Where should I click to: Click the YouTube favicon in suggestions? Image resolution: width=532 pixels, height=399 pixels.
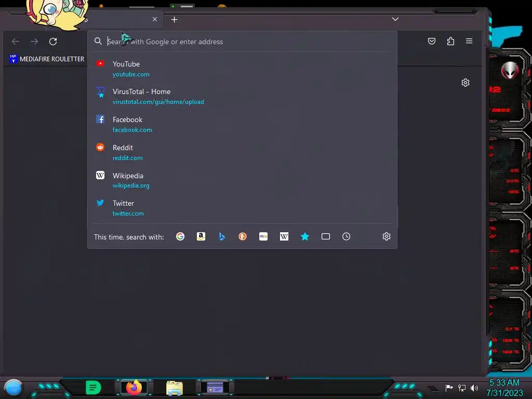pyautogui.click(x=100, y=63)
